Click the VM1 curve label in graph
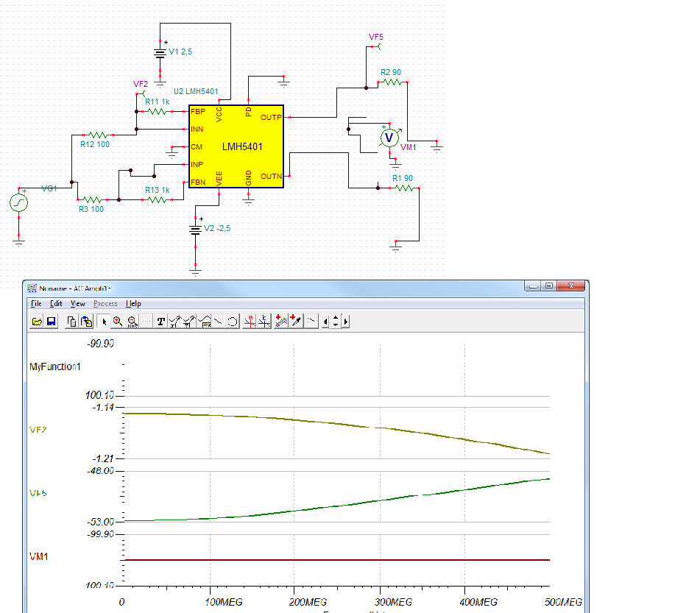The width and height of the screenshot is (700, 613). coord(39,556)
